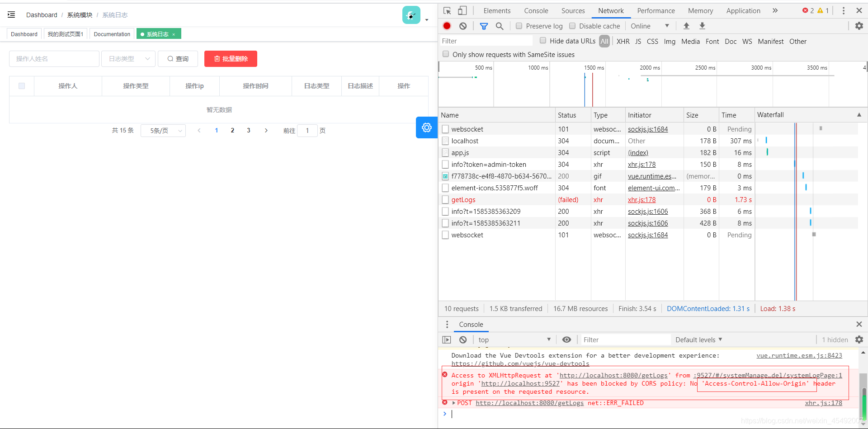868x429 pixels.
Task: Stop recording network log
Action: tap(447, 26)
